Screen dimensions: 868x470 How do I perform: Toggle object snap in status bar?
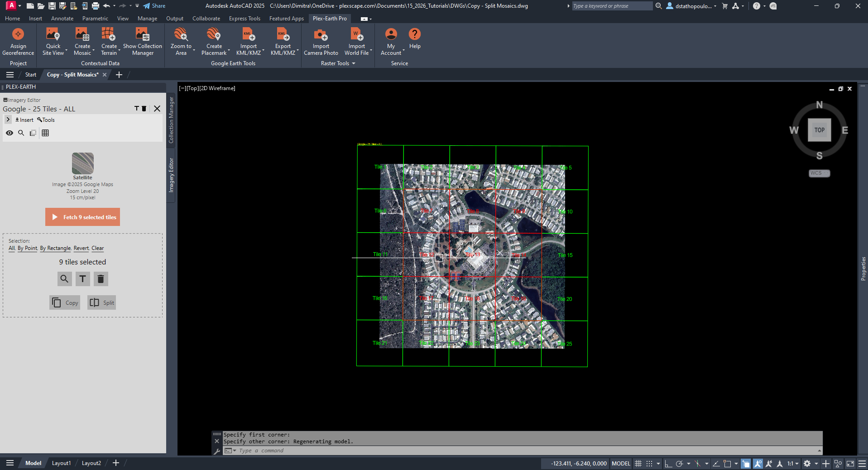point(727,463)
